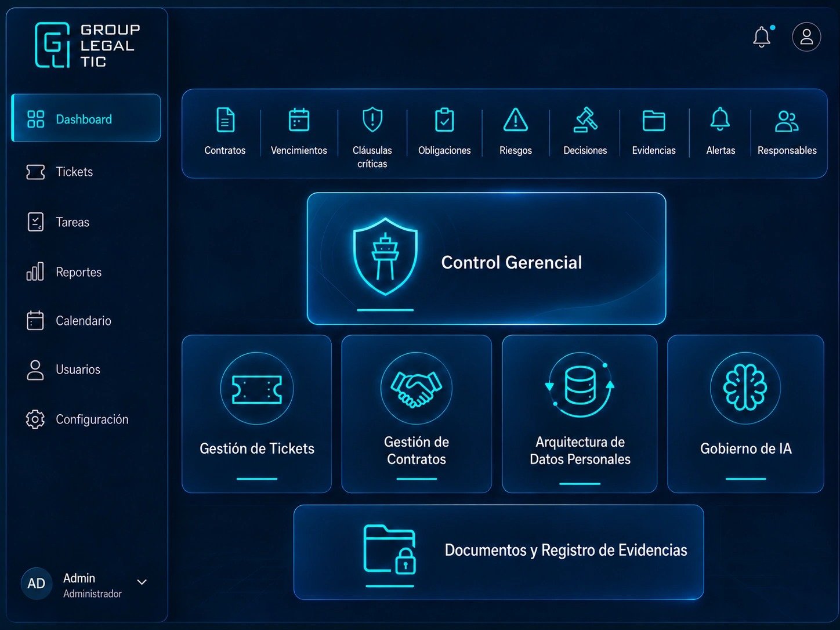Select the Obligaciones clipboard icon
Screen dimensions: 840x630
444,120
